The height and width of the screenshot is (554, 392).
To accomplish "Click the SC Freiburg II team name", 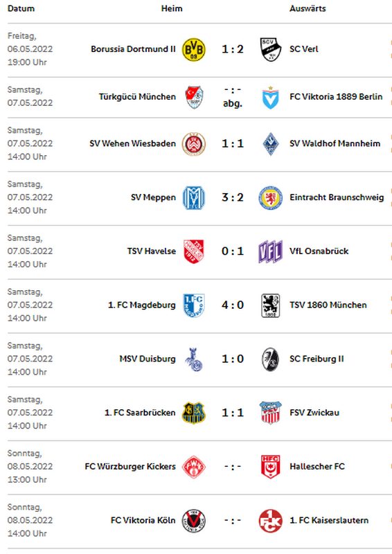I will point(317,359).
